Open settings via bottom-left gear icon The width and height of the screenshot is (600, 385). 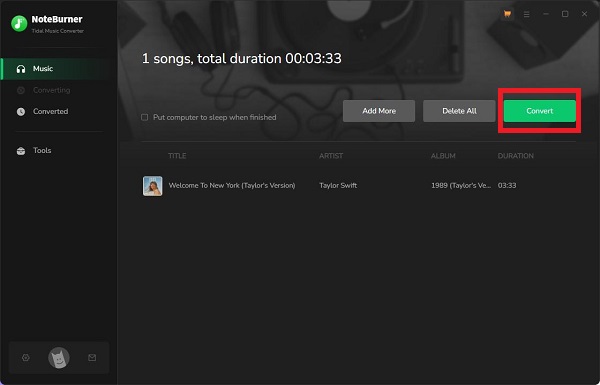point(26,357)
